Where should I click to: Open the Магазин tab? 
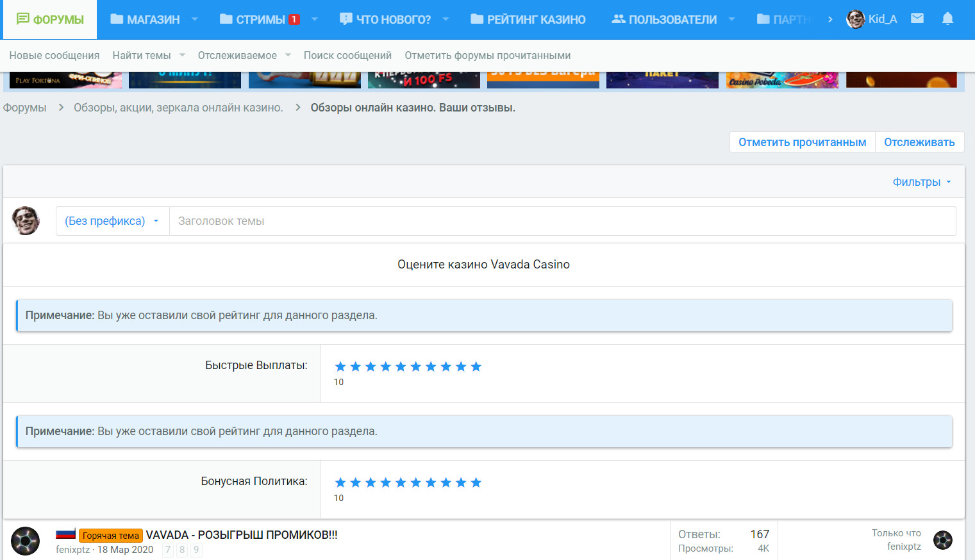145,19
